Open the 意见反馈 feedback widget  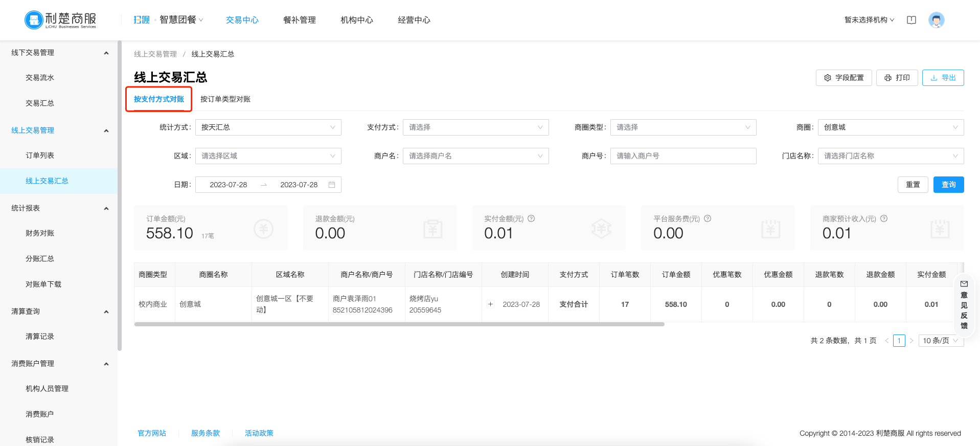click(964, 305)
